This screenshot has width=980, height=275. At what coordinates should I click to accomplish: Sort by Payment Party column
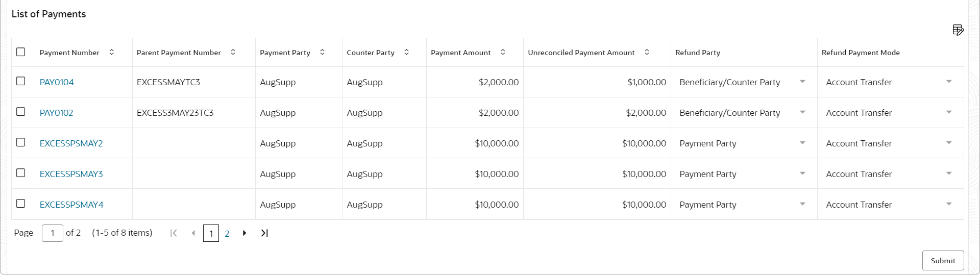click(x=323, y=52)
